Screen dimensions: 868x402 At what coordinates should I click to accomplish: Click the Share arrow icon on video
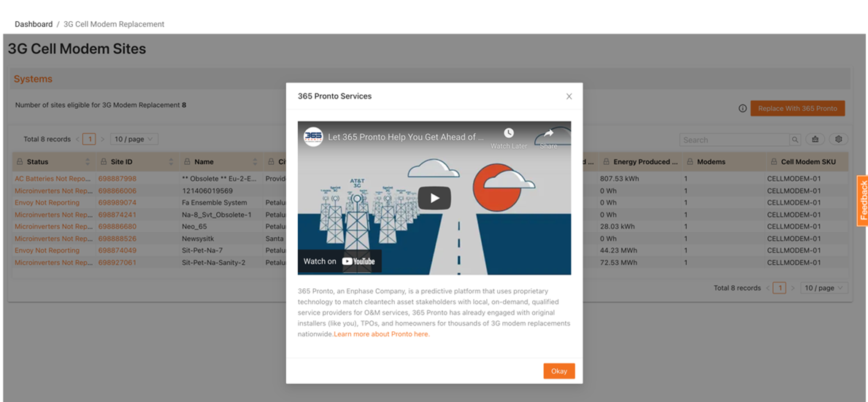(x=548, y=134)
